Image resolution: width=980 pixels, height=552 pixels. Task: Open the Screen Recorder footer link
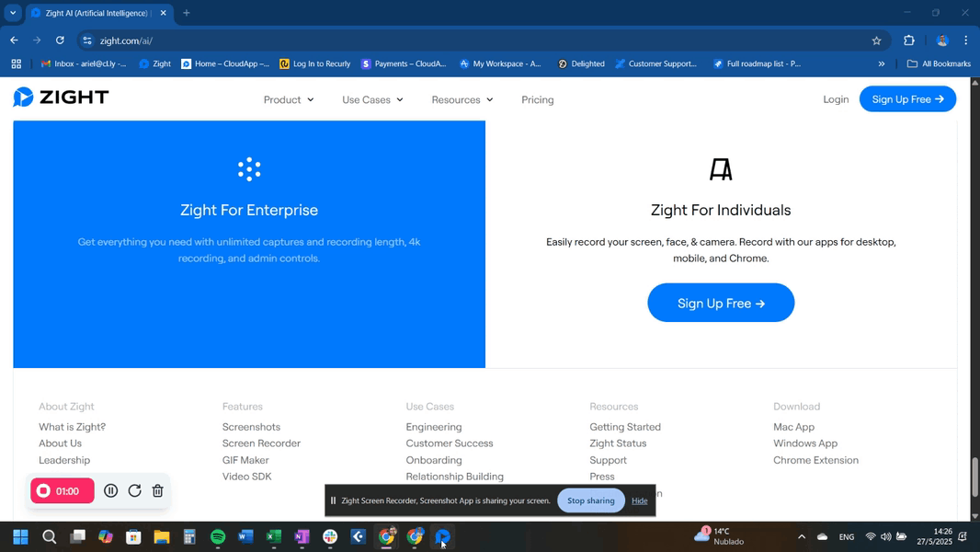pyautogui.click(x=261, y=443)
